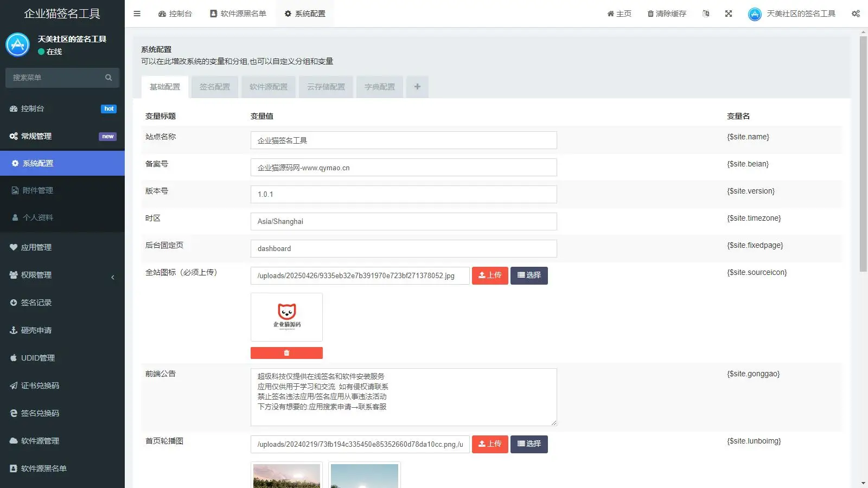Click the 站点名称 input field

[403, 140]
